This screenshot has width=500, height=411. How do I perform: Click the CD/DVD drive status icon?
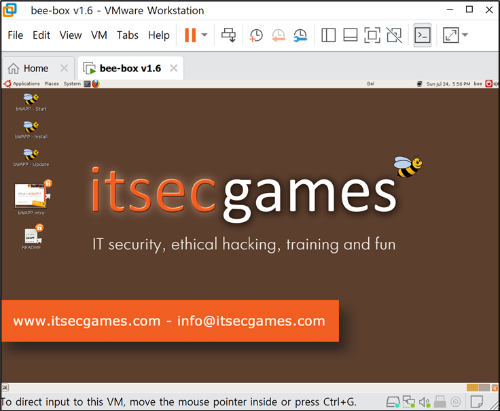[456, 402]
